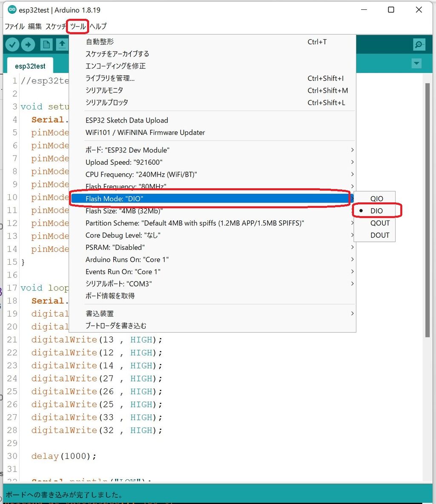This screenshot has width=436, height=504.
Task: Open a sketch using the up-arrow icon
Action: 62,44
